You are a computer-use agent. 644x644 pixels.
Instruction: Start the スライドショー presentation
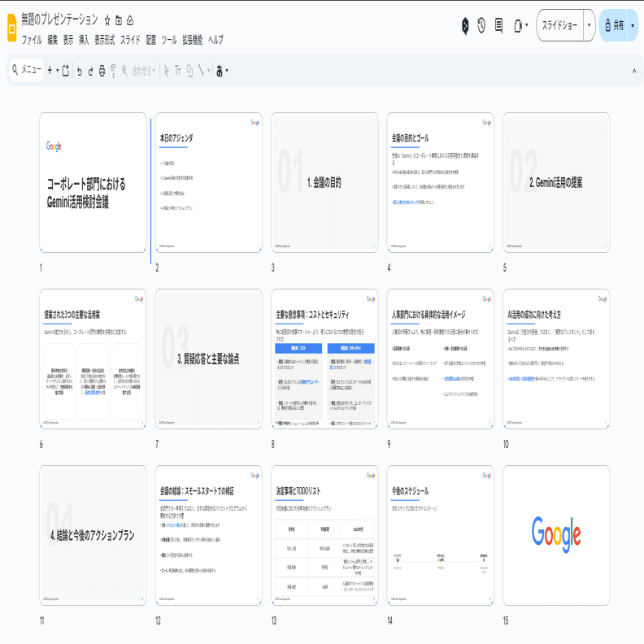[x=559, y=25]
